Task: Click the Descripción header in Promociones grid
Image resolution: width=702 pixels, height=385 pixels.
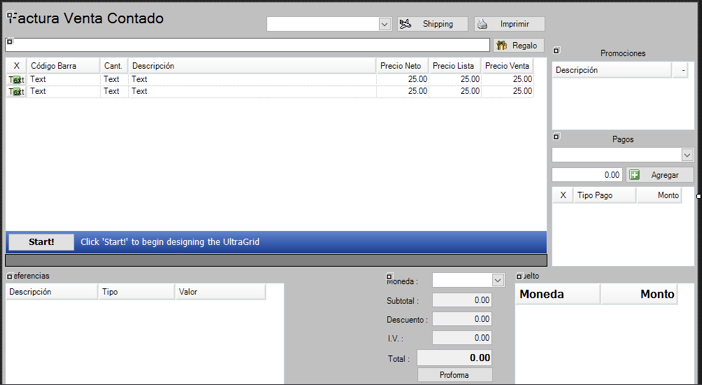Action: pyautogui.click(x=612, y=70)
